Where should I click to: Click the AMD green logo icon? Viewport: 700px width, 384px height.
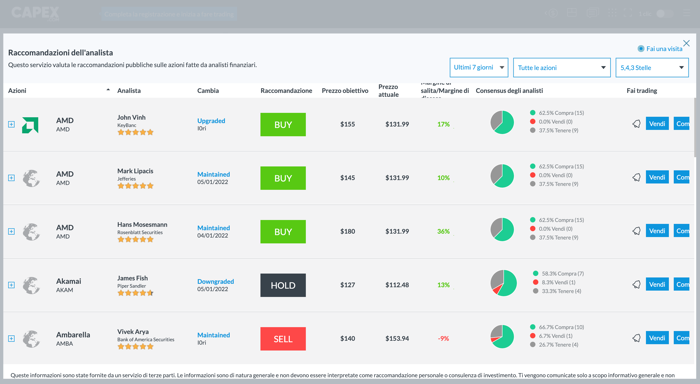tap(30, 125)
